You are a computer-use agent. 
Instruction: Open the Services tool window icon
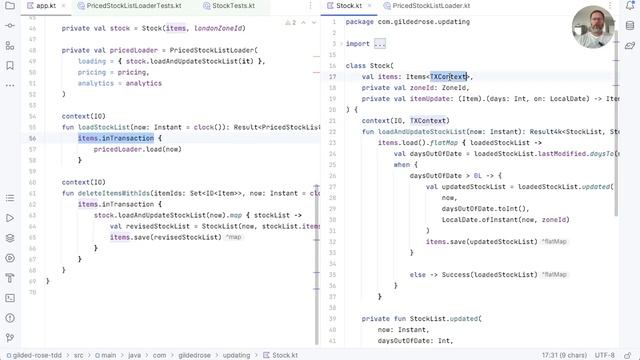(10, 258)
